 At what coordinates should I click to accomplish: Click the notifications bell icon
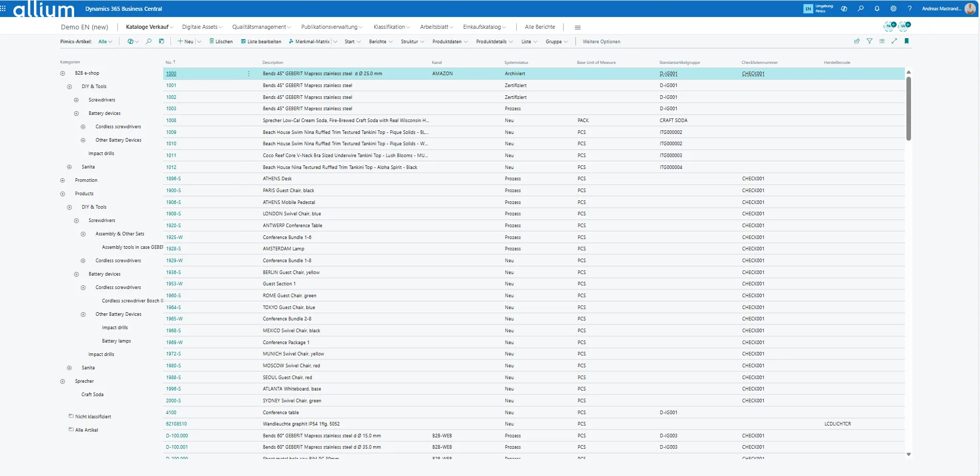[x=877, y=9]
